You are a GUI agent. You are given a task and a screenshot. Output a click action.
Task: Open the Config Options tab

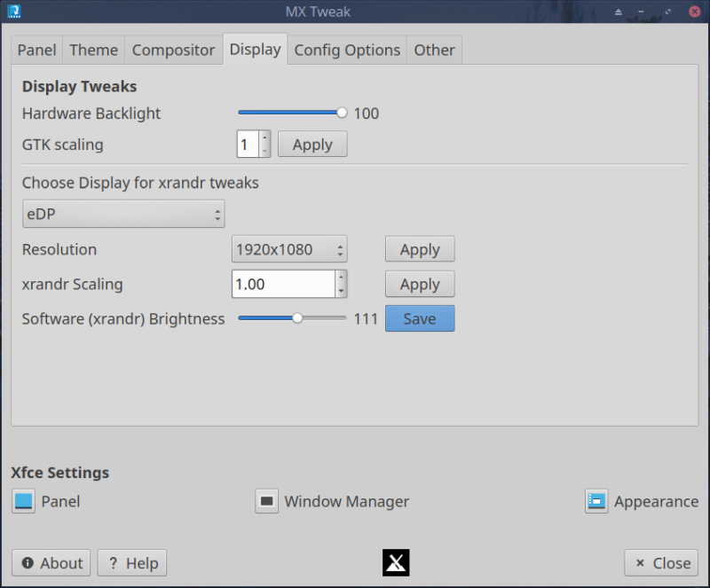point(347,50)
